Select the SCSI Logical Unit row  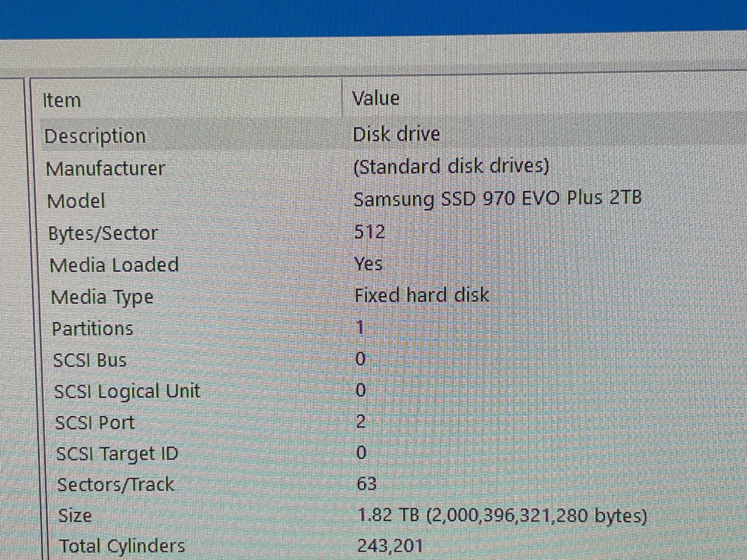pyautogui.click(x=127, y=391)
